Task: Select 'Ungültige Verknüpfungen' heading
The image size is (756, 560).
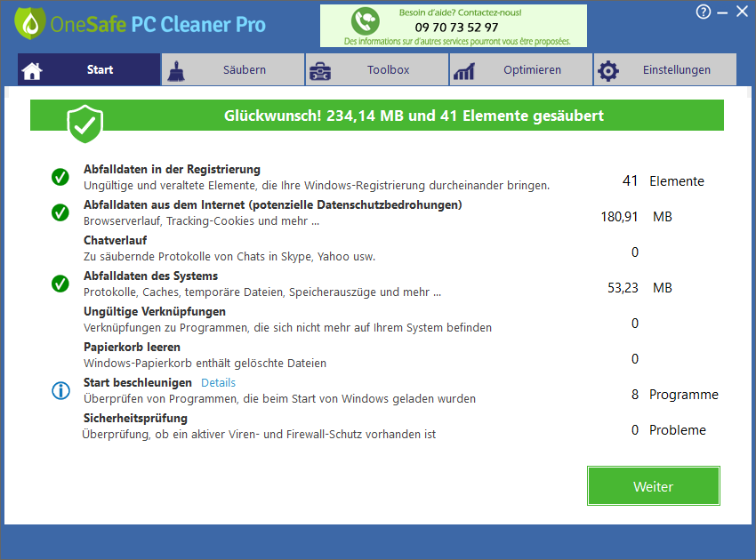Action: (154, 311)
